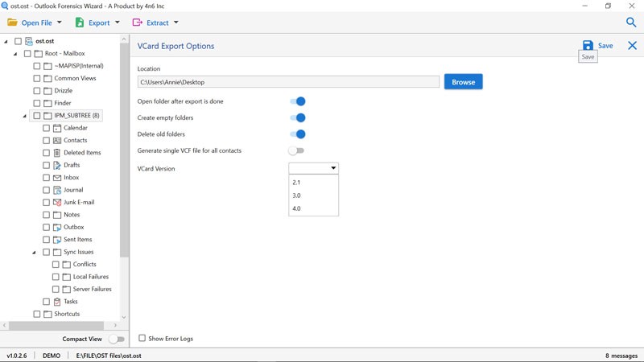Check the Contacts folder checkbox

coord(46,140)
